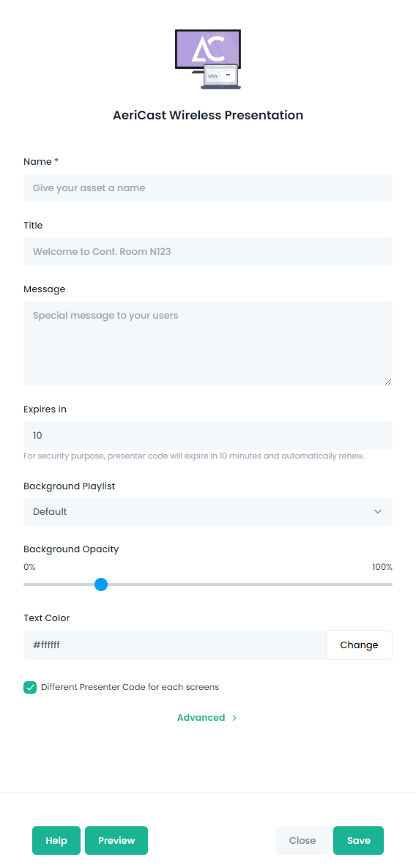Save the AeriCast asset

pos(358,840)
